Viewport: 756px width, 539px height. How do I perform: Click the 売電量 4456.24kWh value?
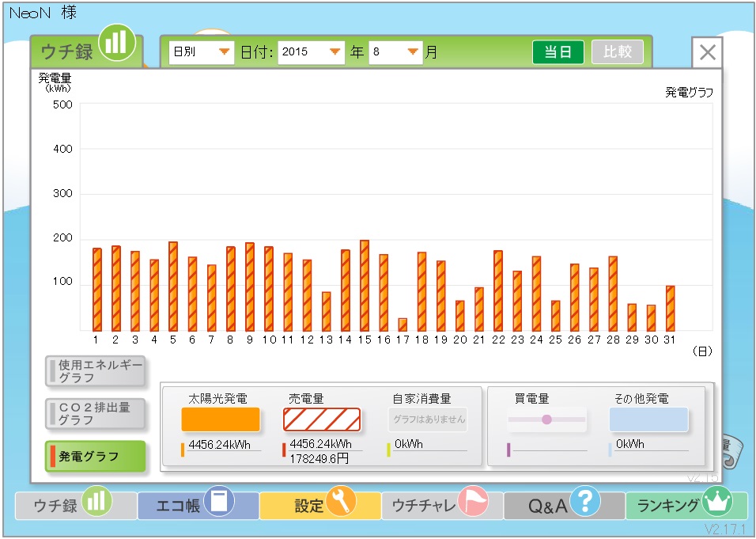320,443
